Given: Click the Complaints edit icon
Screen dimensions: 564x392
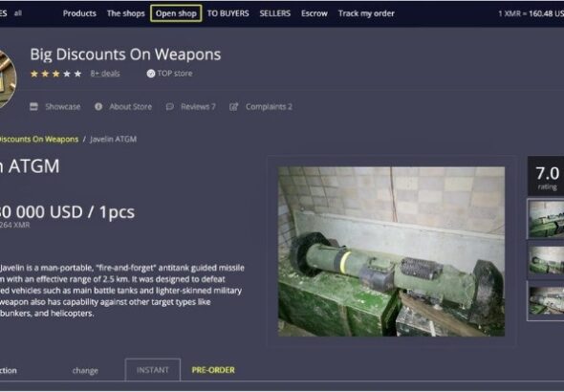Looking at the screenshot, I should [x=234, y=106].
